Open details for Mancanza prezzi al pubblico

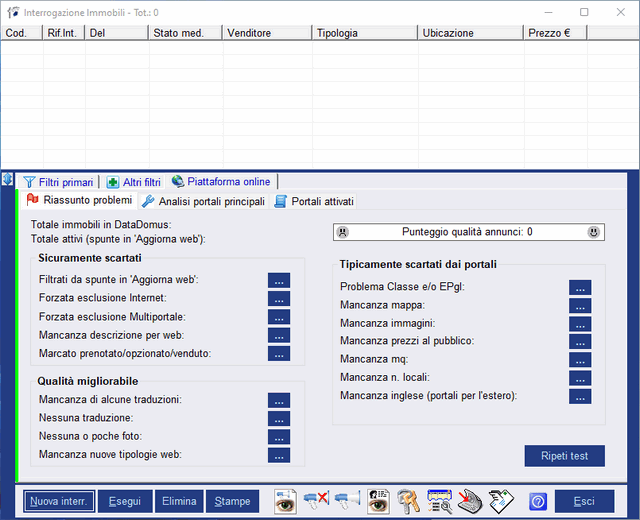click(x=580, y=342)
